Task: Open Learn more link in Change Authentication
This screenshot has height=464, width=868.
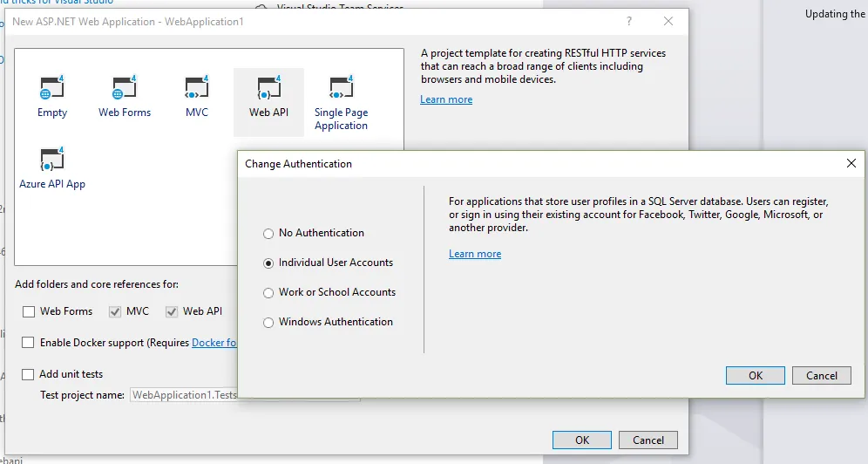Action: pyautogui.click(x=475, y=254)
